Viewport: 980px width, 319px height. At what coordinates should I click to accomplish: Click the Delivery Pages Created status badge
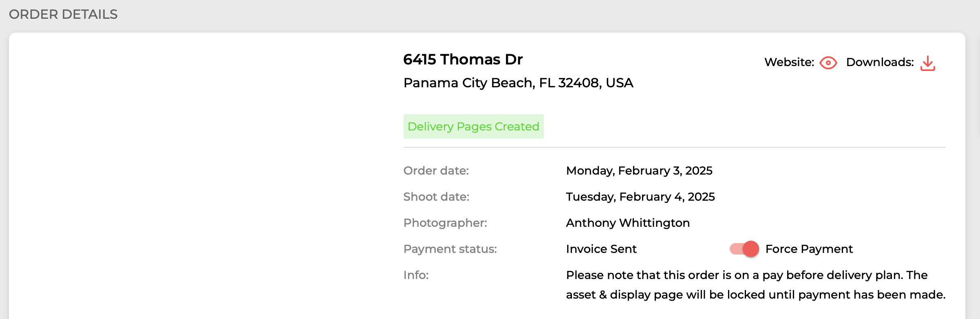pyautogui.click(x=473, y=126)
